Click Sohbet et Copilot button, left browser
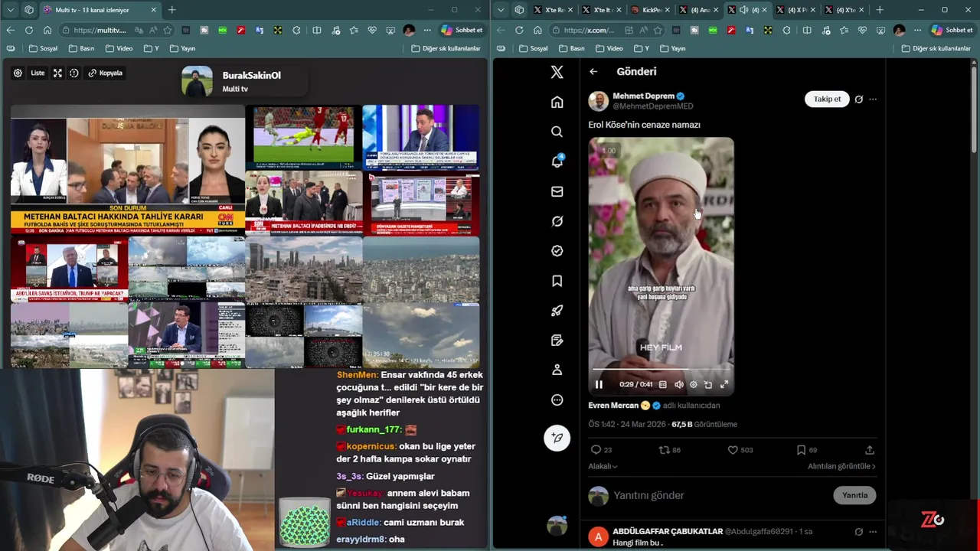Screen dimensions: 980x551 tap(462, 30)
